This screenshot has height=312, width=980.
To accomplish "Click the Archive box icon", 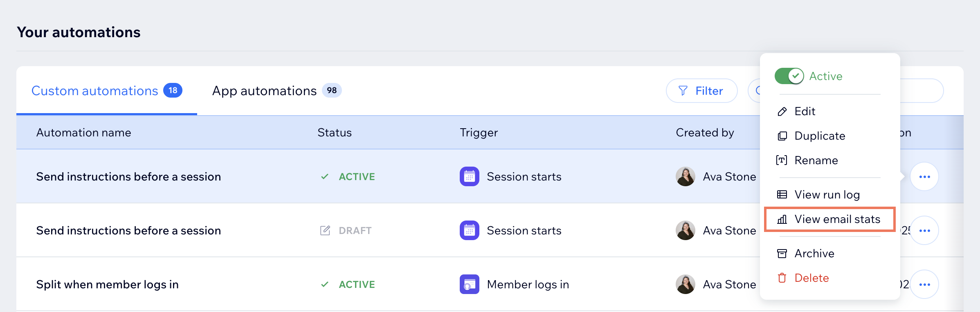I will click(782, 254).
